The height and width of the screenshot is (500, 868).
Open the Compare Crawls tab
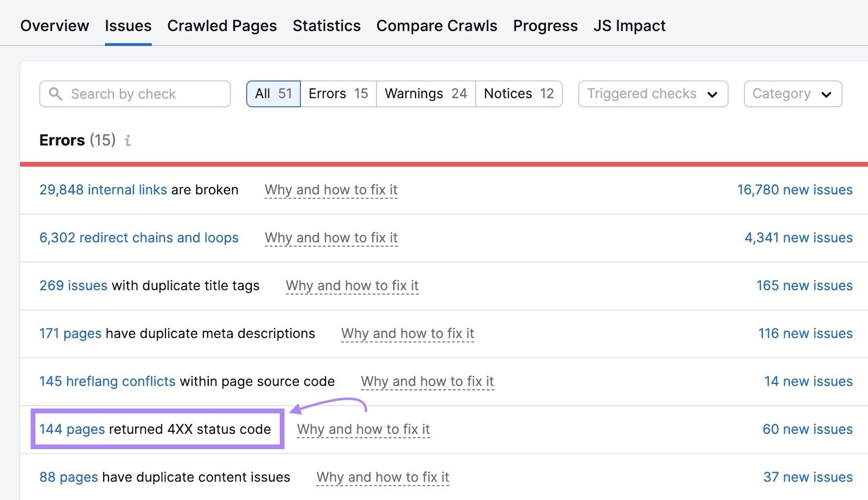[x=437, y=25]
